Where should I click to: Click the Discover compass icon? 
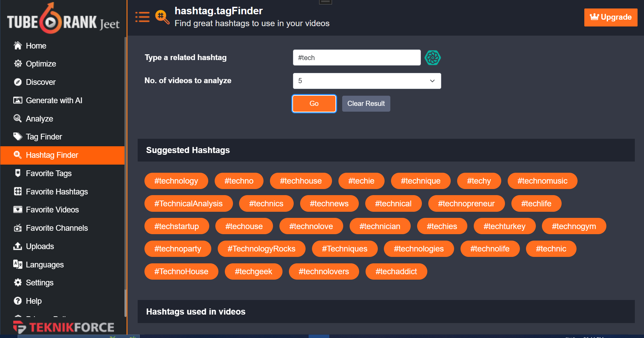18,82
